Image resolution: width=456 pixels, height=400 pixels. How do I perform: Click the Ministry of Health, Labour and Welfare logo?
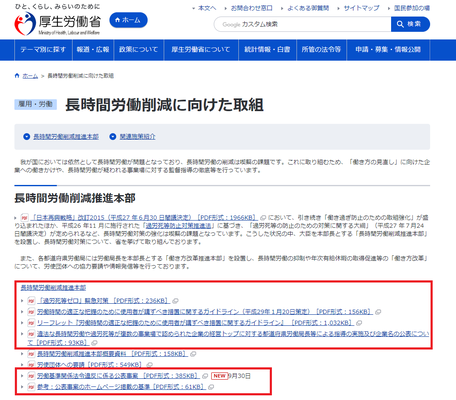pyautogui.click(x=57, y=23)
